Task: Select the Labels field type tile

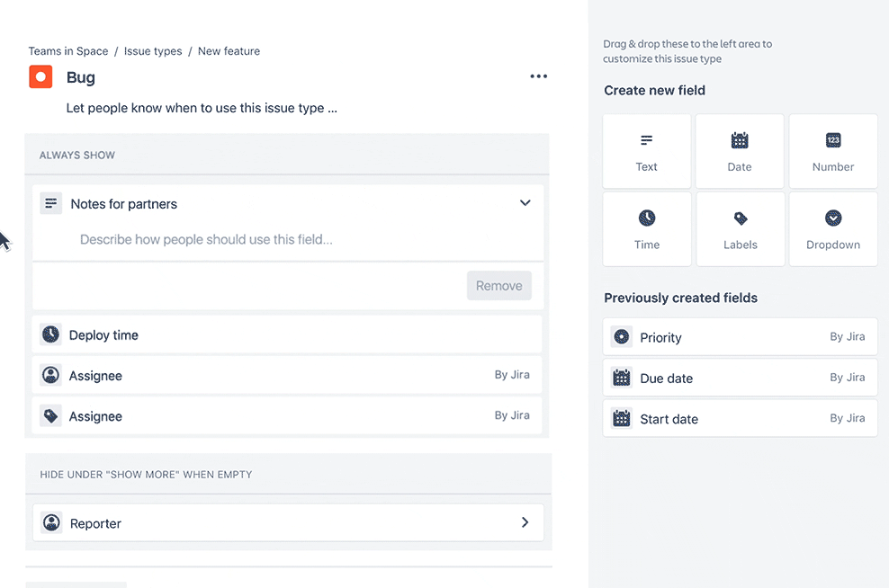Action: 740,229
